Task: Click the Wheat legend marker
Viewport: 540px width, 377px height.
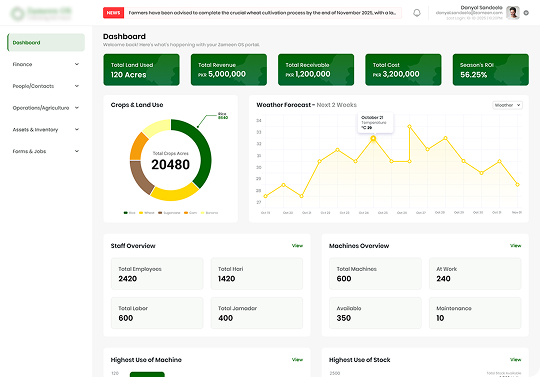Action: [141, 213]
